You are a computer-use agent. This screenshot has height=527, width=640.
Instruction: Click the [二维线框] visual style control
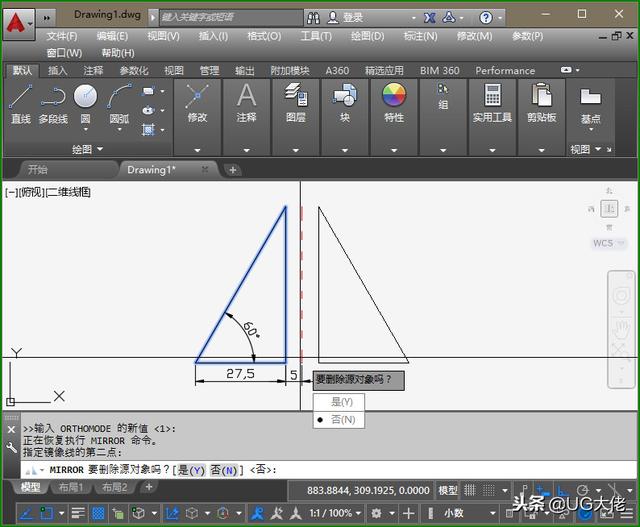click(x=69, y=192)
